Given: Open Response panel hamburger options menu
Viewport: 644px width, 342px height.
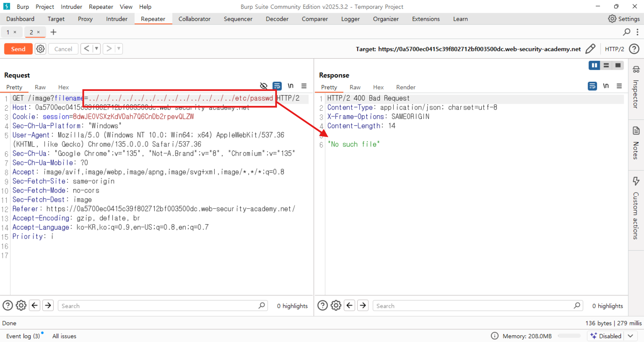Looking at the screenshot, I should tap(619, 86).
